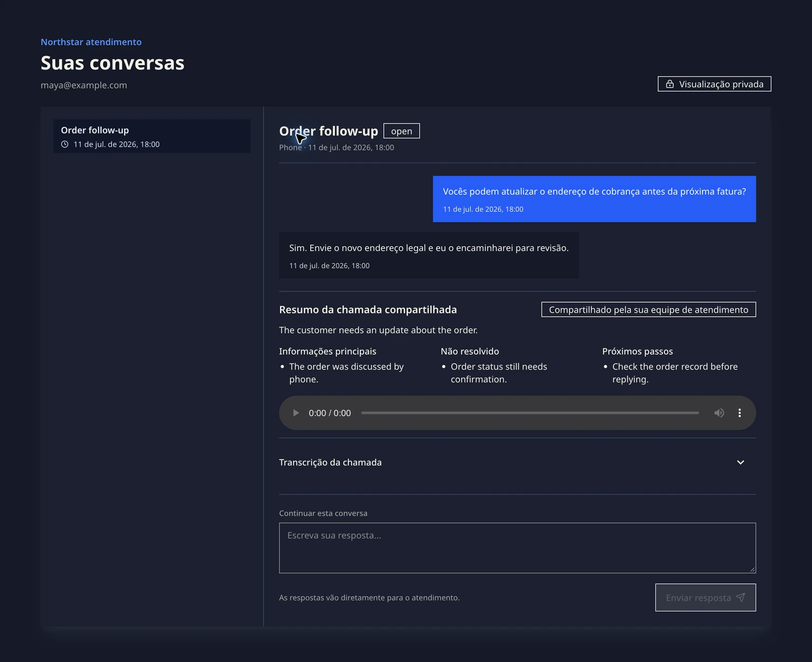
Task: Click Resumo da chamada compartilhada heading
Action: click(368, 310)
